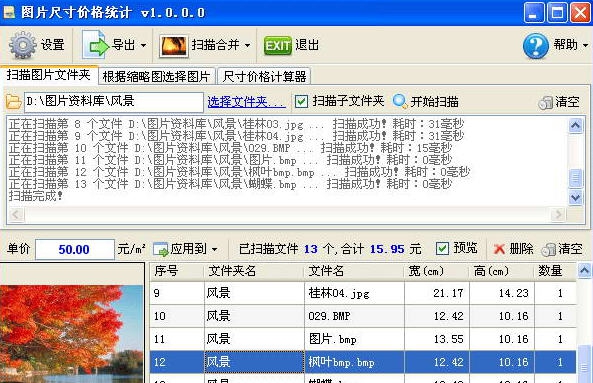
Task: Click the scan log's vertical scroll down arrow
Action: click(576, 197)
